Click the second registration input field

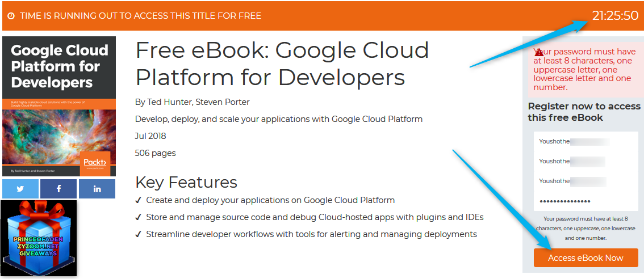click(586, 161)
